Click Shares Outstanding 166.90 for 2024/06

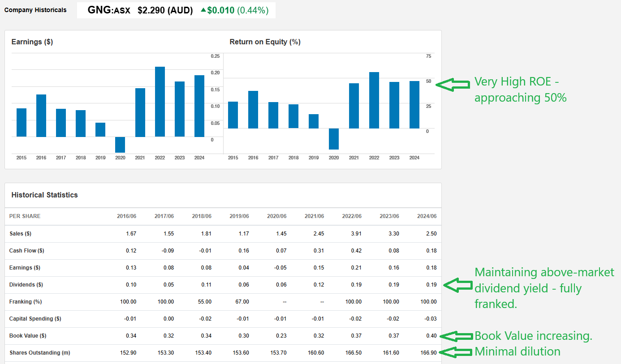click(429, 353)
